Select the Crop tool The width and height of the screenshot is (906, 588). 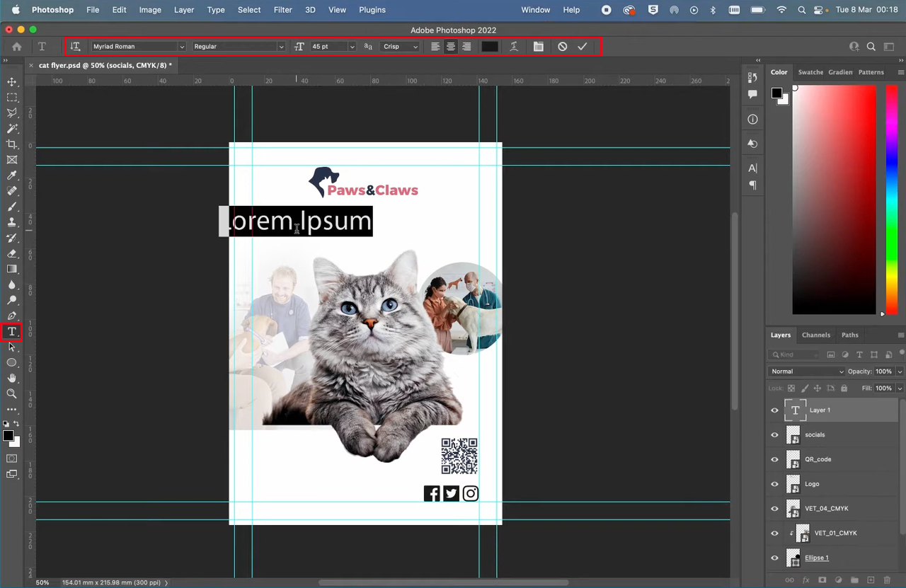[11, 144]
